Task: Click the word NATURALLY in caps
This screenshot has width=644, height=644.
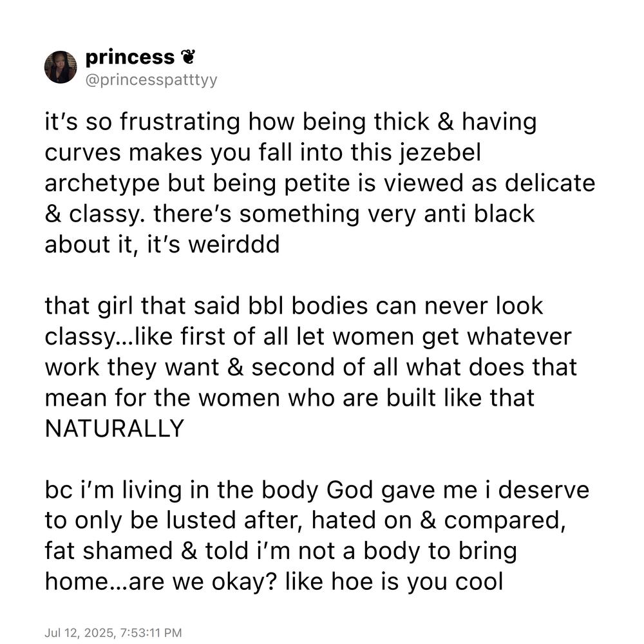Action: (x=115, y=428)
